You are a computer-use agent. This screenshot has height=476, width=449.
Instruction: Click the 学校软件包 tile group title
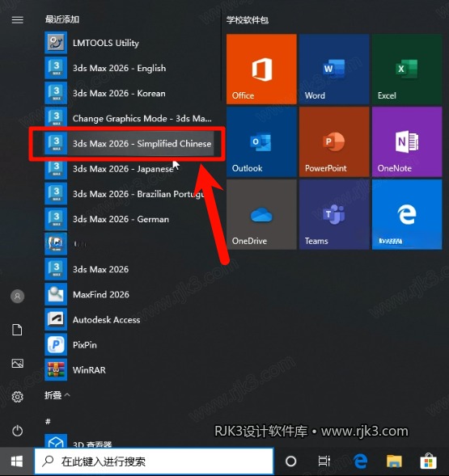pyautogui.click(x=247, y=20)
